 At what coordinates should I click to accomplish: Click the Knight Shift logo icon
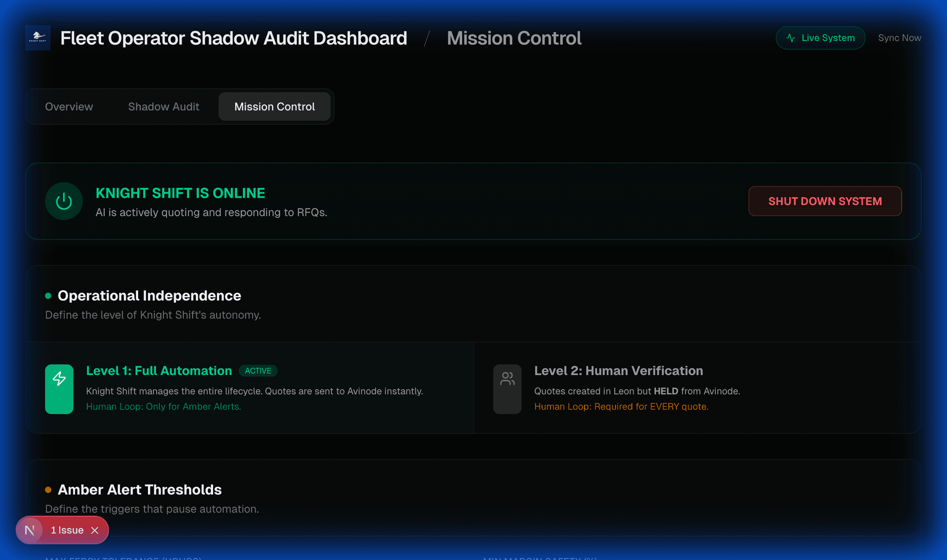coord(38,38)
